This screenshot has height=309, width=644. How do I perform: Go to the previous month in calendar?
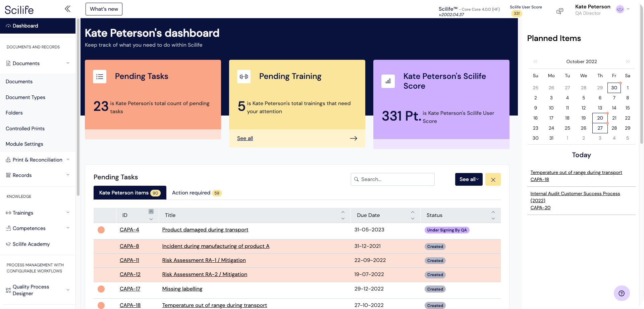coord(535,61)
